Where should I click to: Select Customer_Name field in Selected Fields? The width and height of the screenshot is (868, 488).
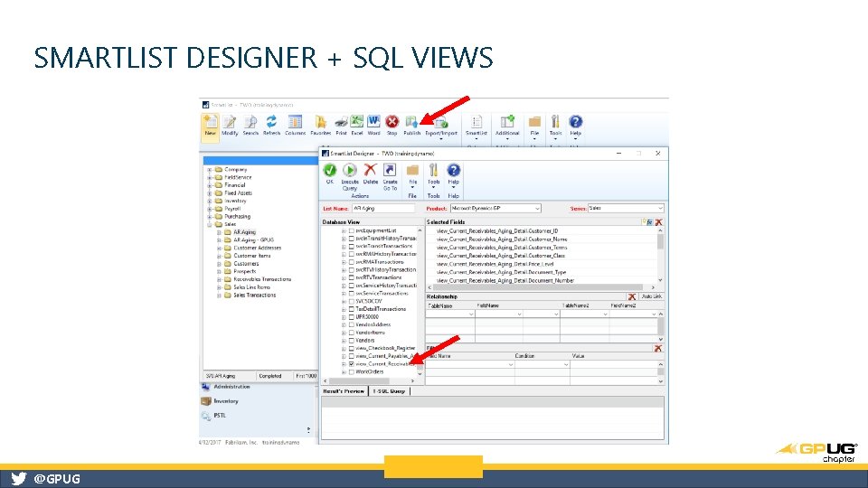(x=502, y=239)
